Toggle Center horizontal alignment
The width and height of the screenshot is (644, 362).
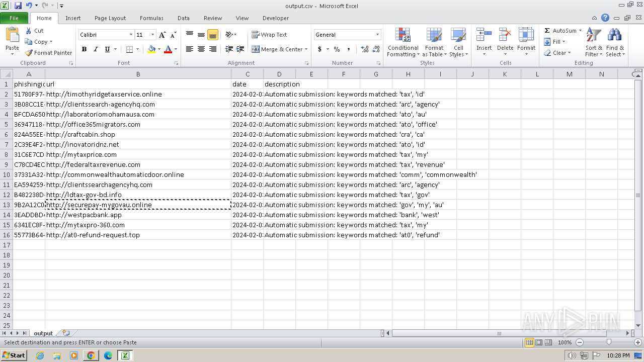(x=201, y=49)
